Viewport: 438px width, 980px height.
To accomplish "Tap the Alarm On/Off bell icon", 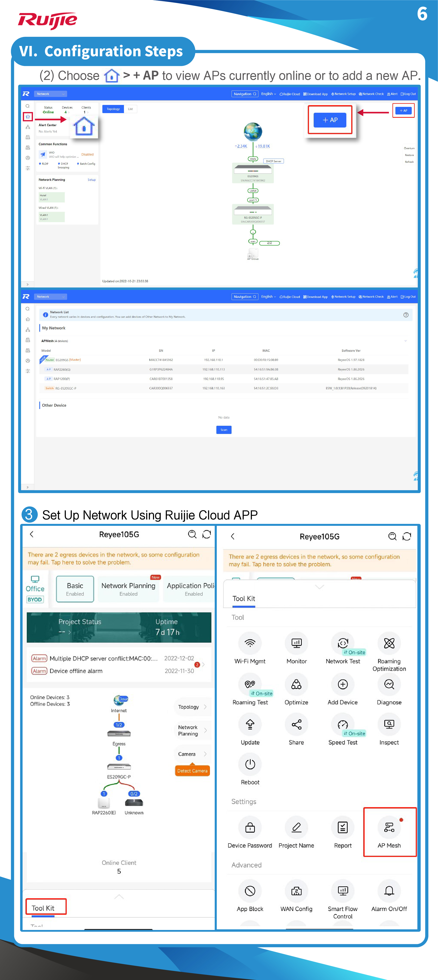I will click(389, 891).
